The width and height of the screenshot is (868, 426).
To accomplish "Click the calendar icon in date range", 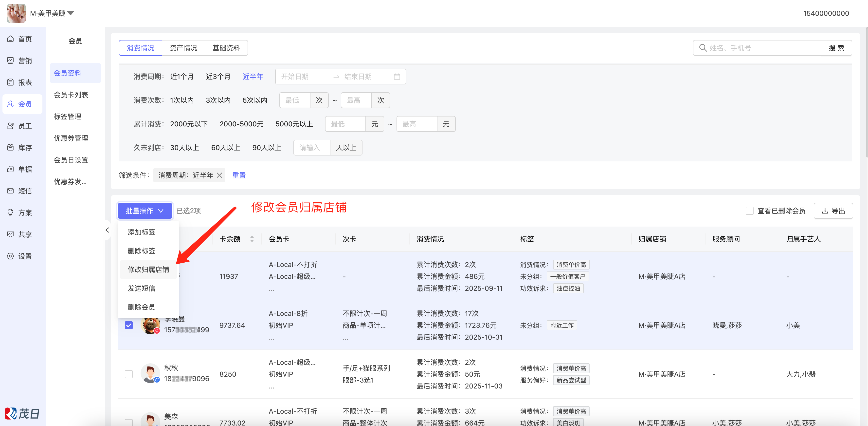I will [x=397, y=77].
